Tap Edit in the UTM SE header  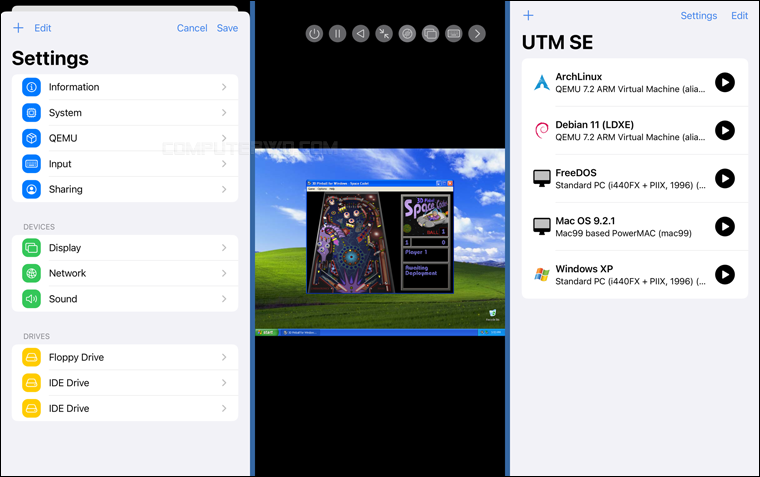click(739, 16)
